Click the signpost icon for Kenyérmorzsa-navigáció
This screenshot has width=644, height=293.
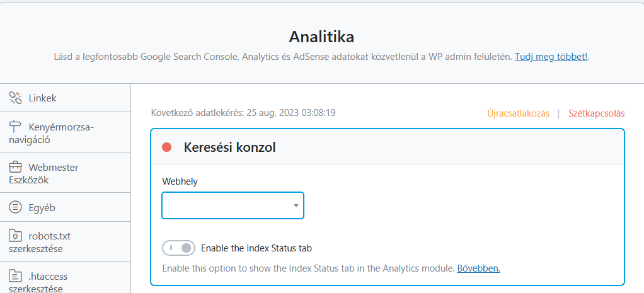pyautogui.click(x=15, y=126)
